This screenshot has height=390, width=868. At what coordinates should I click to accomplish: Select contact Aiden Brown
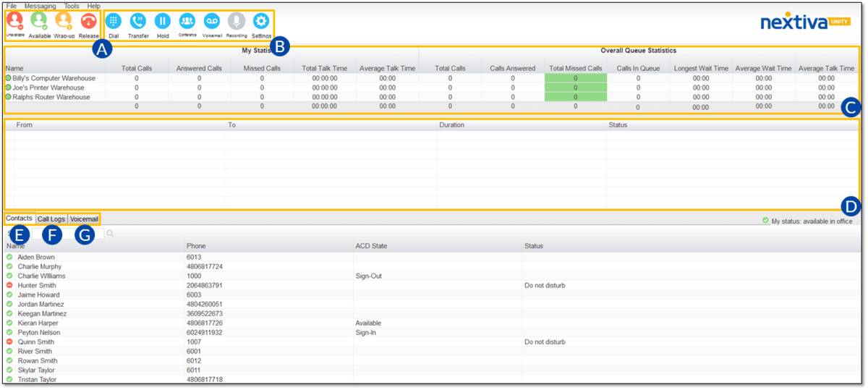click(x=36, y=257)
